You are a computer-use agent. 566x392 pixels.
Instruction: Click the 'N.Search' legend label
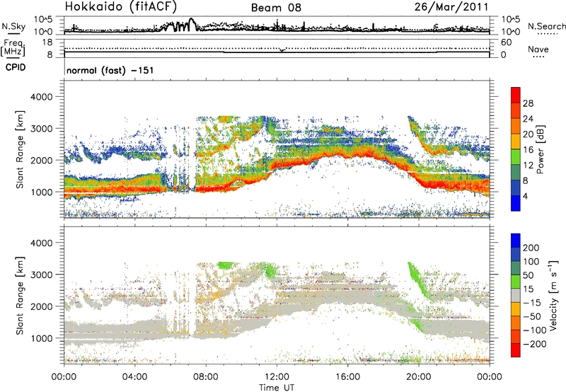tap(546, 26)
